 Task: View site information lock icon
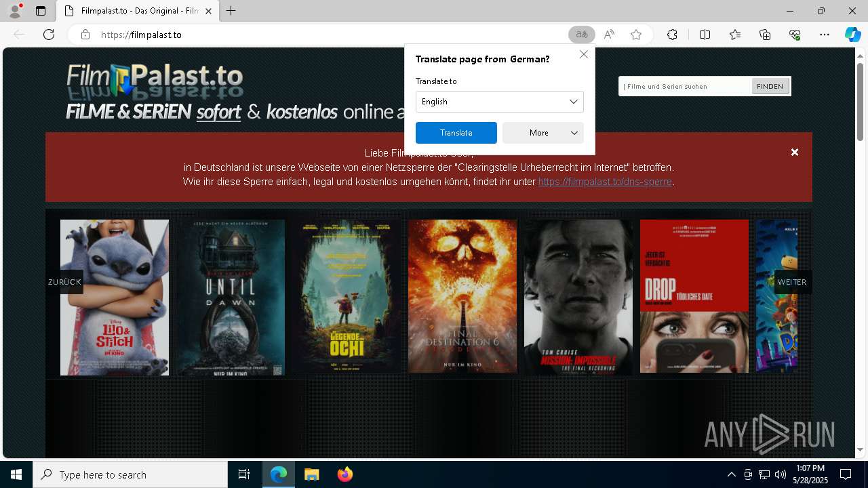85,35
